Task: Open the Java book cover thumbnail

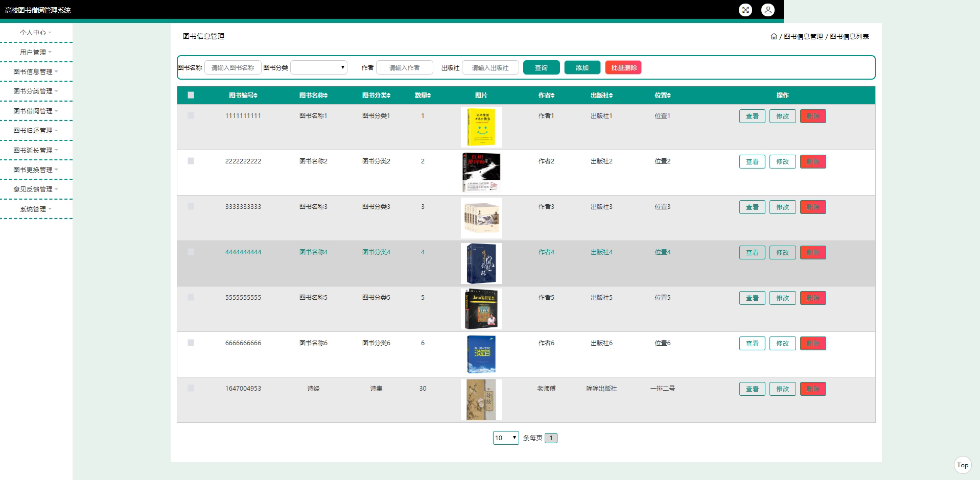Action: tap(481, 309)
